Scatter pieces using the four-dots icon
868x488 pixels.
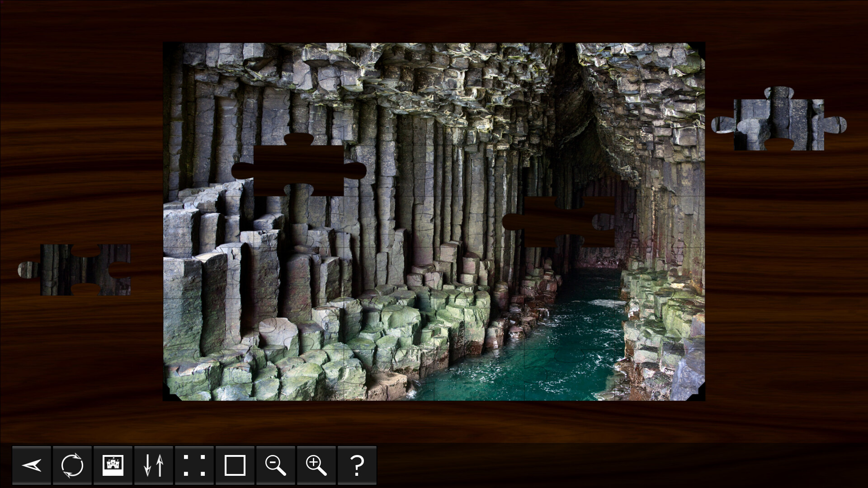194,465
